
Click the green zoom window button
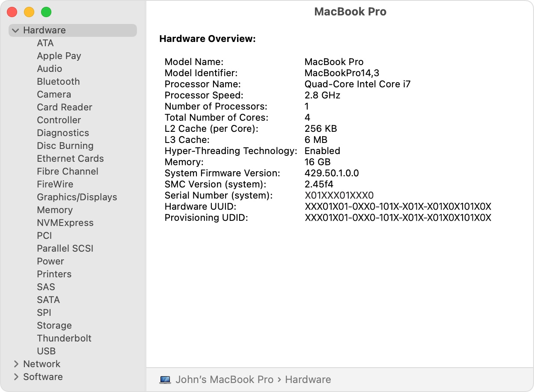[46, 12]
